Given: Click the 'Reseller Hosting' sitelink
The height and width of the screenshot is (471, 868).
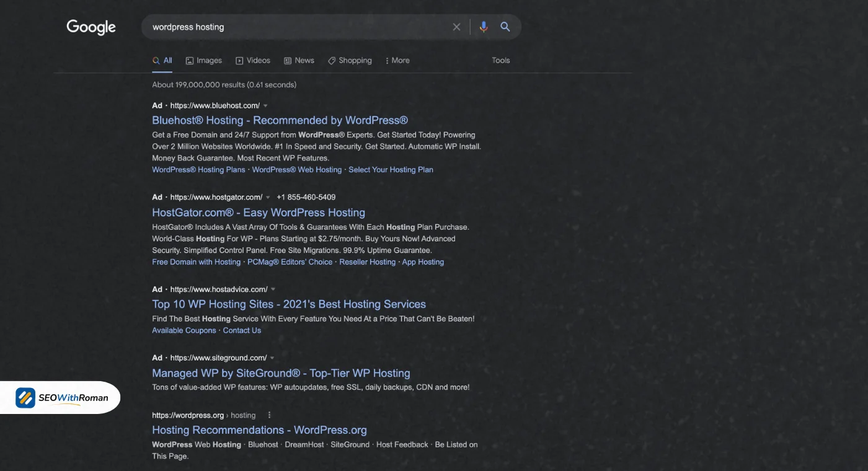Looking at the screenshot, I should (367, 262).
